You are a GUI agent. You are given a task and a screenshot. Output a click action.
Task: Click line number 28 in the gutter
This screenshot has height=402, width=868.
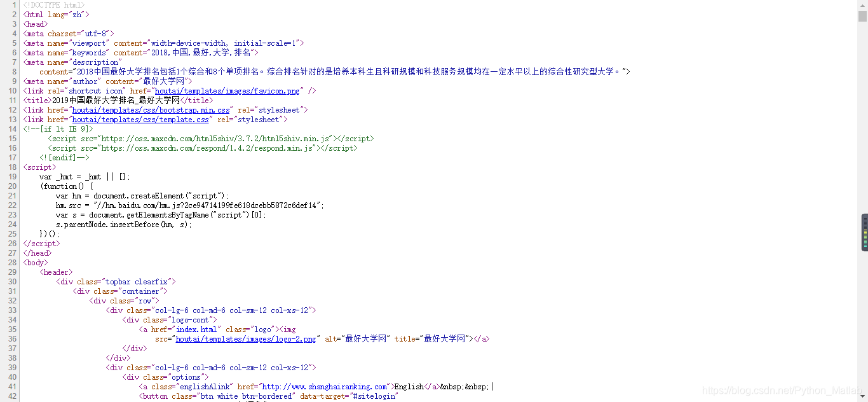pyautogui.click(x=11, y=262)
